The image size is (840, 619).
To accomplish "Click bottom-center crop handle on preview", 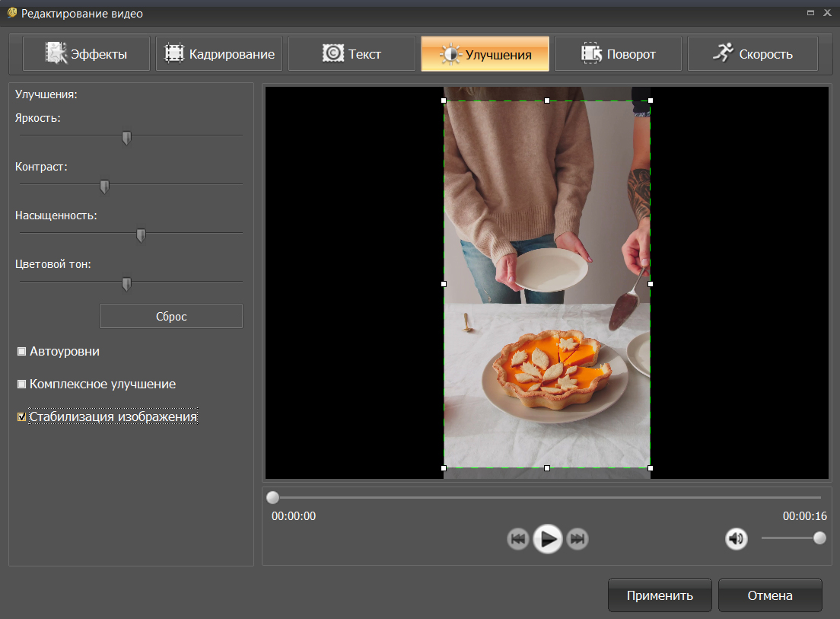I will point(547,468).
